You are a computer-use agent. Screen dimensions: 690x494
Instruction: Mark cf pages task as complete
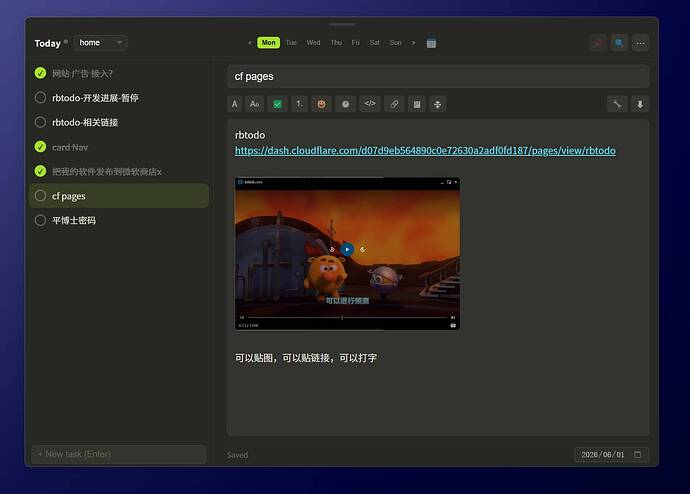(40, 196)
